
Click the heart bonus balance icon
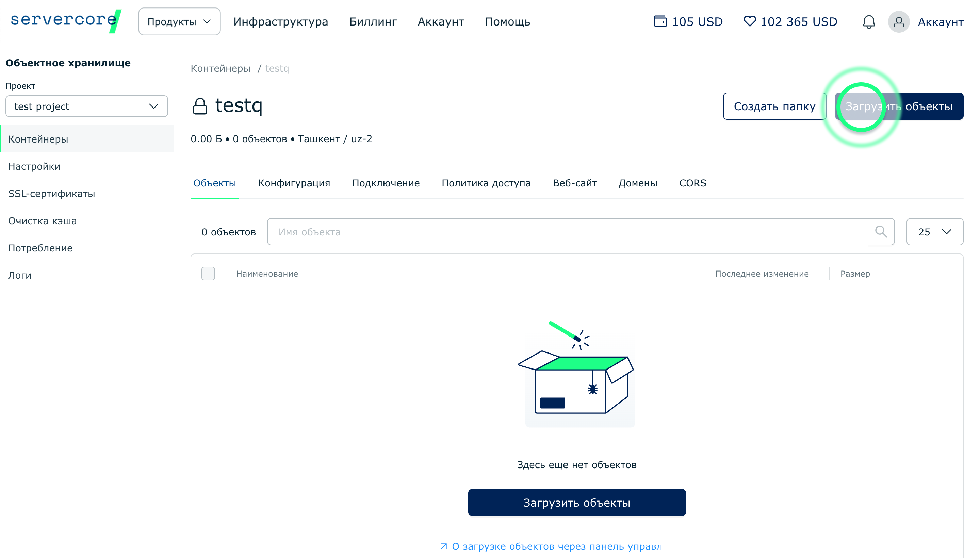749,21
